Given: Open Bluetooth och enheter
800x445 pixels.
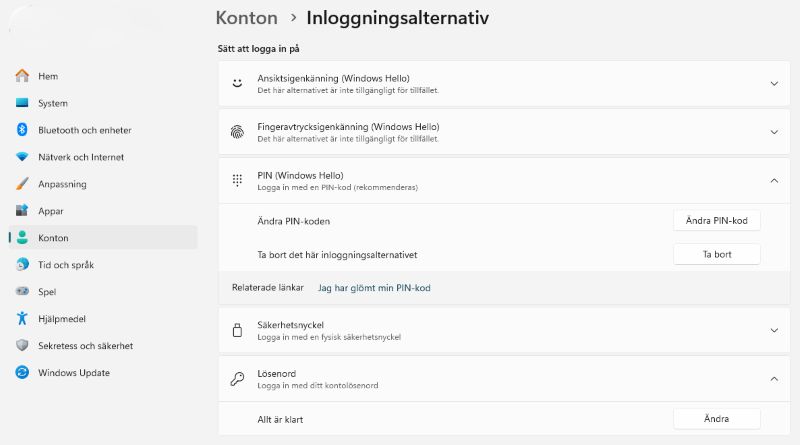Looking at the screenshot, I should pyautogui.click(x=103, y=130).
